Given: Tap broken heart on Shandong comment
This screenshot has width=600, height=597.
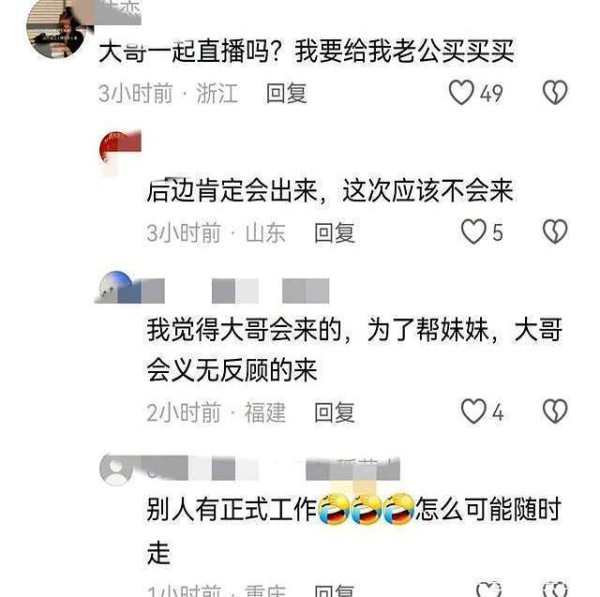Looking at the screenshot, I should [555, 232].
